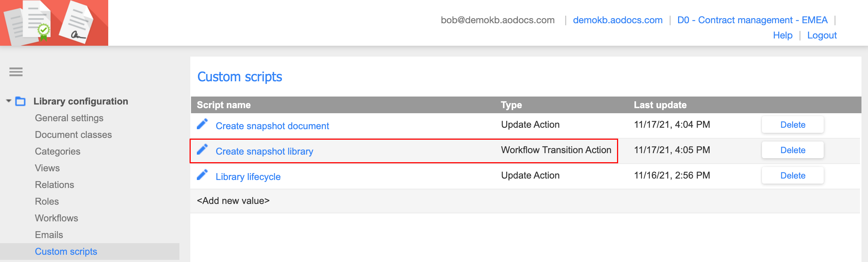Log out of the account
Viewport: 868px width, 262px height.
pos(822,35)
